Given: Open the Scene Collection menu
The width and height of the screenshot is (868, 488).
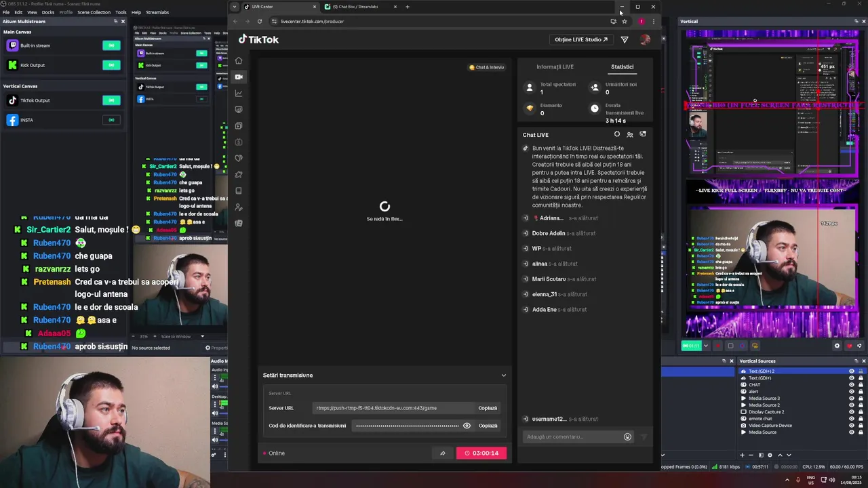Looking at the screenshot, I should click(x=94, y=12).
